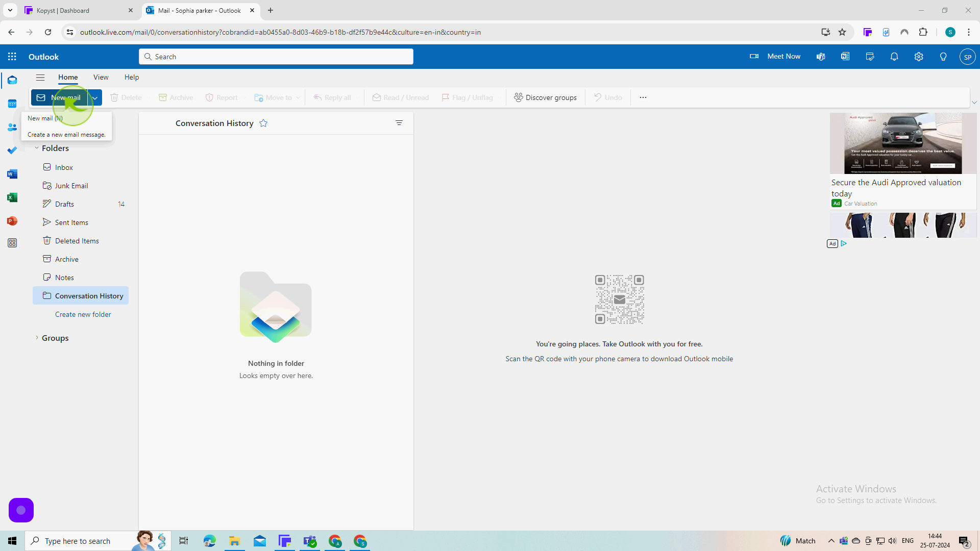Open the Calendar app in left rail
This screenshot has height=551, width=980.
(12, 104)
